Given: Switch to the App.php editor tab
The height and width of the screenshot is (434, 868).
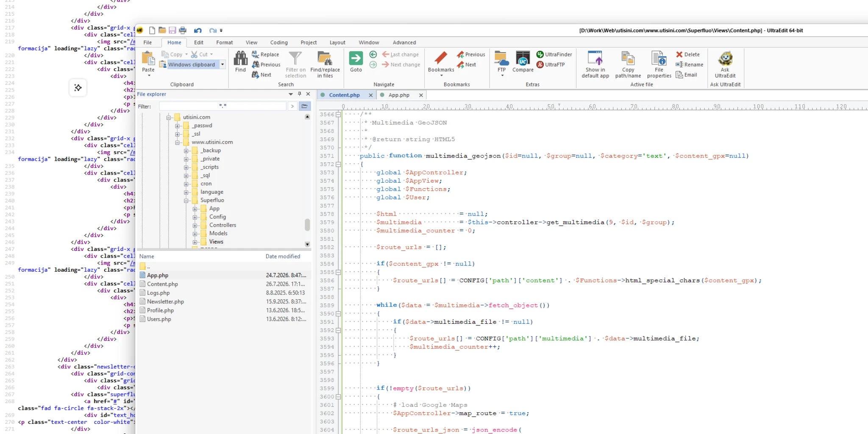Looking at the screenshot, I should coord(399,95).
